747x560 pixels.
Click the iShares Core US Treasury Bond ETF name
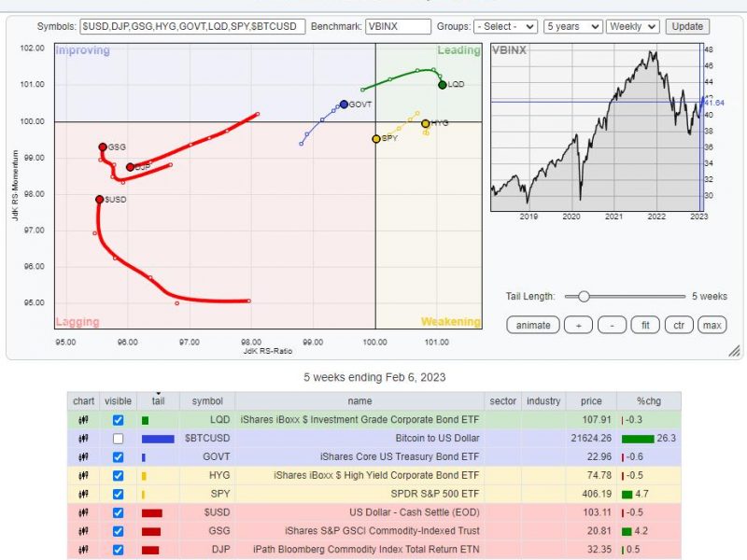click(400, 456)
